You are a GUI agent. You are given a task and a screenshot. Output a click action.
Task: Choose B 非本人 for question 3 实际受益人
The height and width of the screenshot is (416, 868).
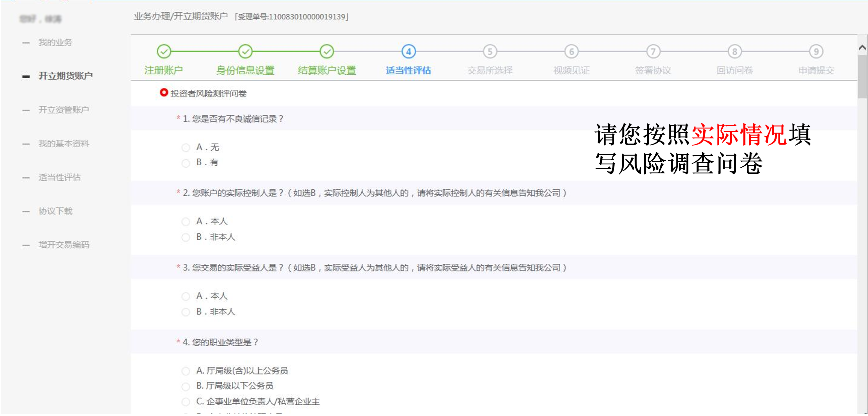tap(186, 312)
